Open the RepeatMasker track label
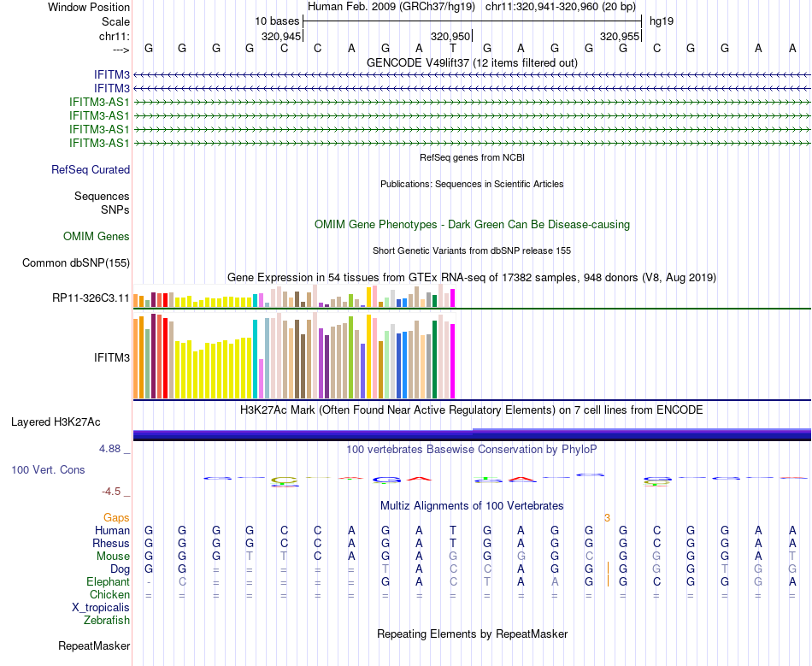 (94, 645)
